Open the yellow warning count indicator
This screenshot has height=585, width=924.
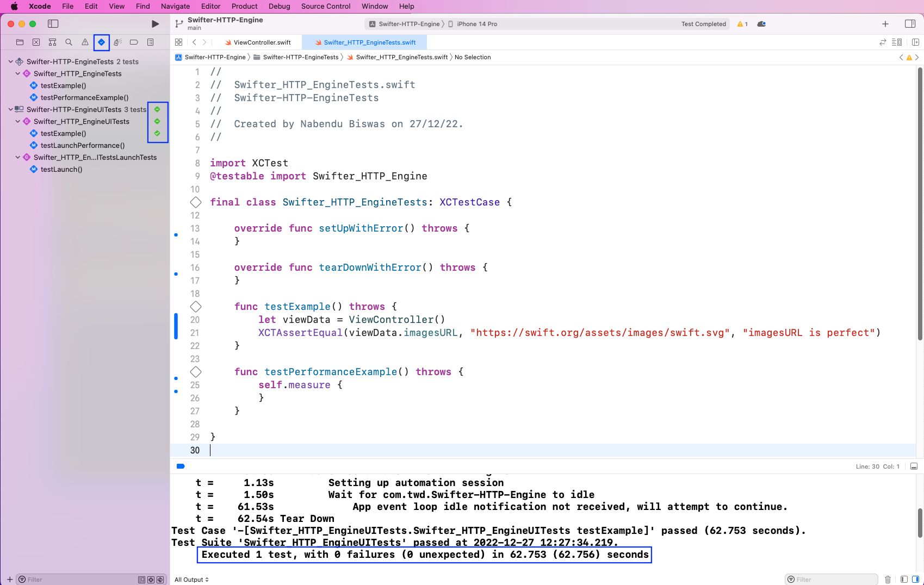point(742,24)
